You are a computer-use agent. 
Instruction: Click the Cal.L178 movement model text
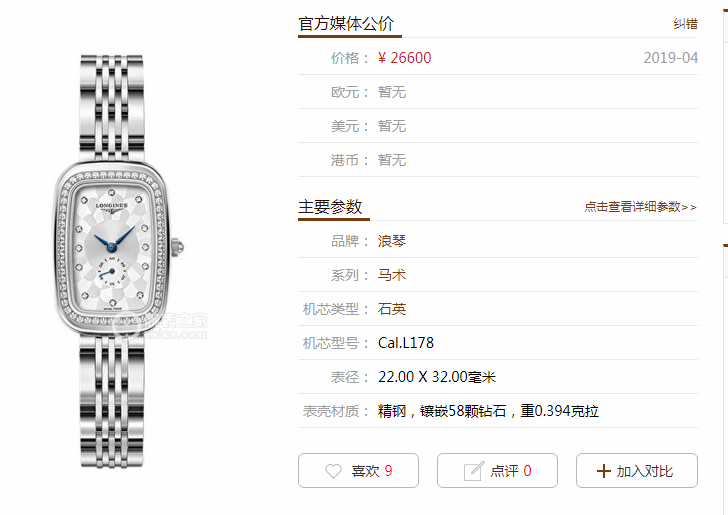point(406,343)
